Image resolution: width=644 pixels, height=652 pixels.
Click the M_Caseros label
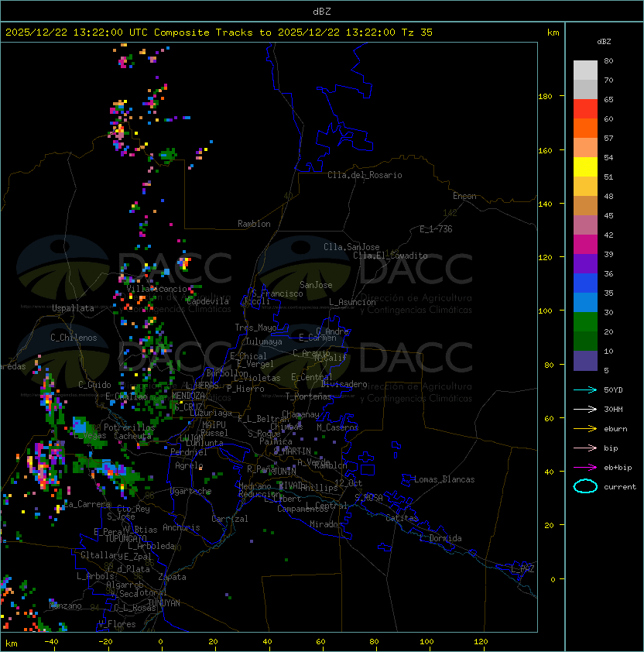pos(337,427)
